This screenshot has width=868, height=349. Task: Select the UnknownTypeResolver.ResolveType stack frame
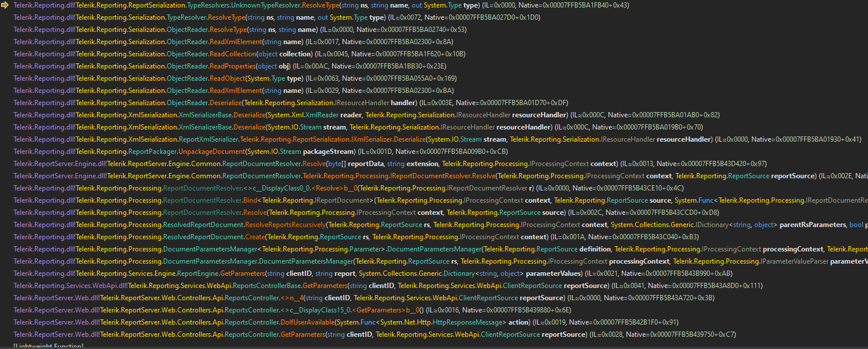point(232,5)
